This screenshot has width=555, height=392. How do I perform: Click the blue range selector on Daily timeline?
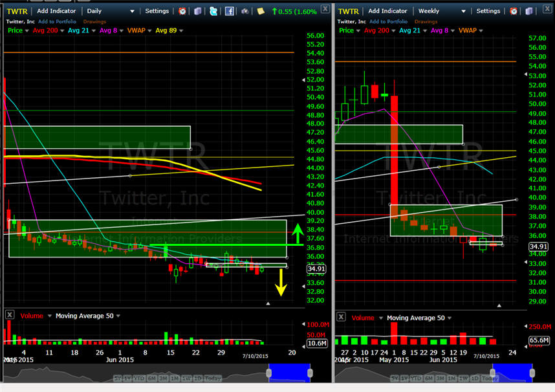coord(289,373)
